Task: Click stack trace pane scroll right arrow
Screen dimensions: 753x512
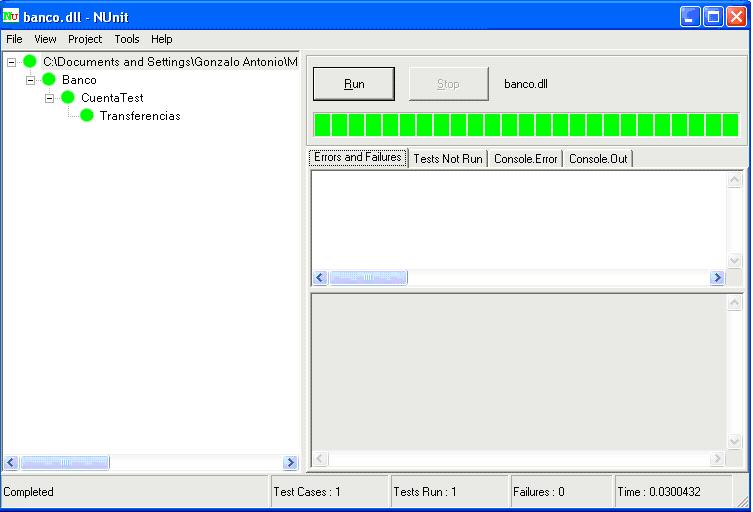Action: tap(717, 459)
